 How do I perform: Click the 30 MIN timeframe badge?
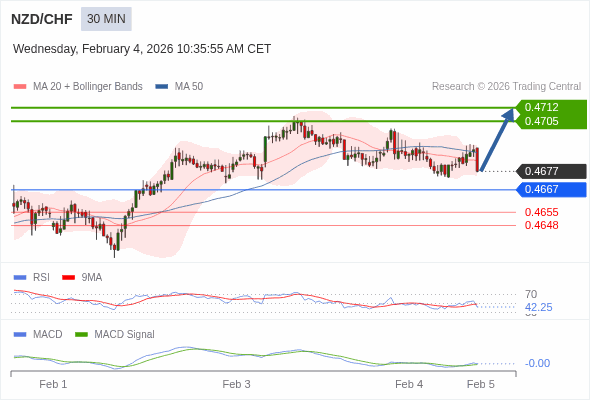click(x=106, y=19)
